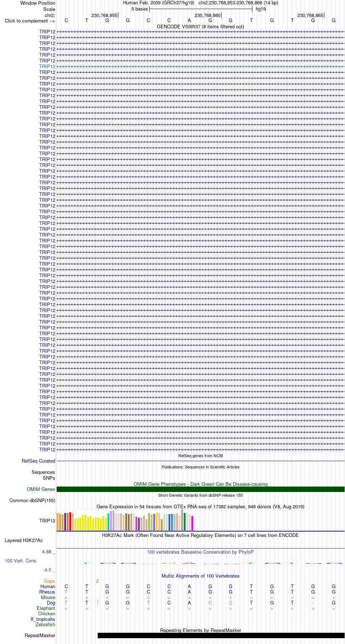The image size is (345, 644).
Task: Click the Elephant alignment row label
Action: click(x=46, y=608)
